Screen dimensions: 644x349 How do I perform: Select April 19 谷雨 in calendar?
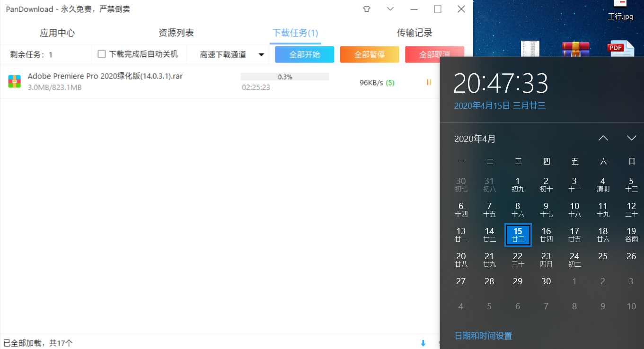[631, 235]
